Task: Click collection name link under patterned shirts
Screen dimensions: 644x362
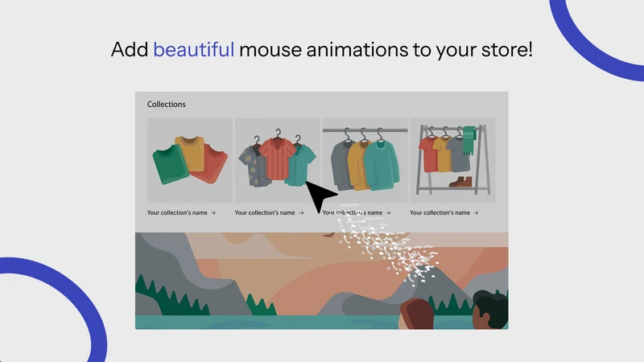Action: click(269, 212)
